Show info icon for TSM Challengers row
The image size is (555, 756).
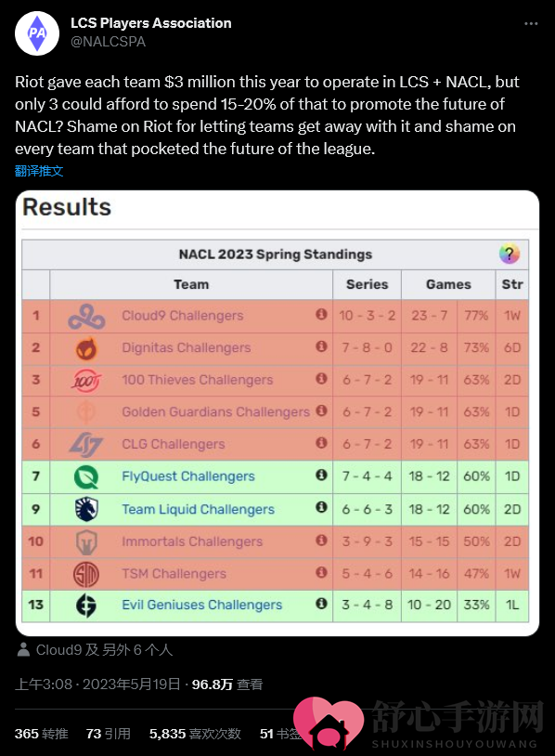click(321, 572)
